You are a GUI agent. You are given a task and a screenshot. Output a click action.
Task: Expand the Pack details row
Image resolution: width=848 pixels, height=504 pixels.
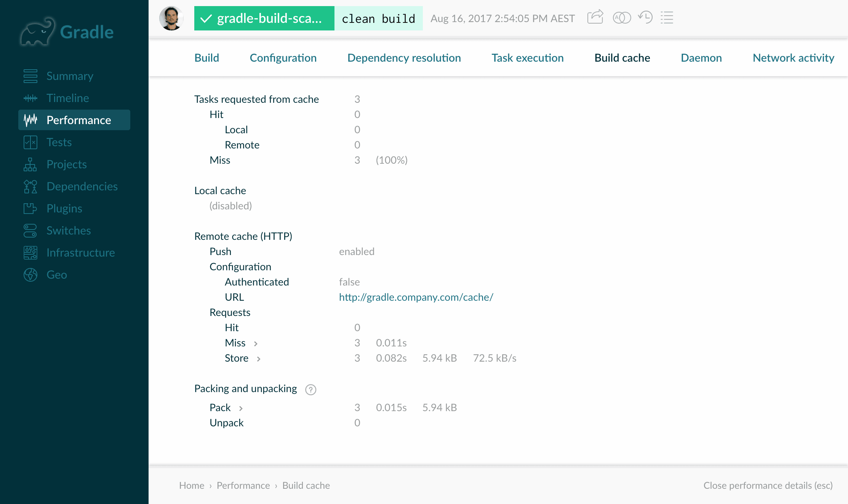tap(241, 408)
